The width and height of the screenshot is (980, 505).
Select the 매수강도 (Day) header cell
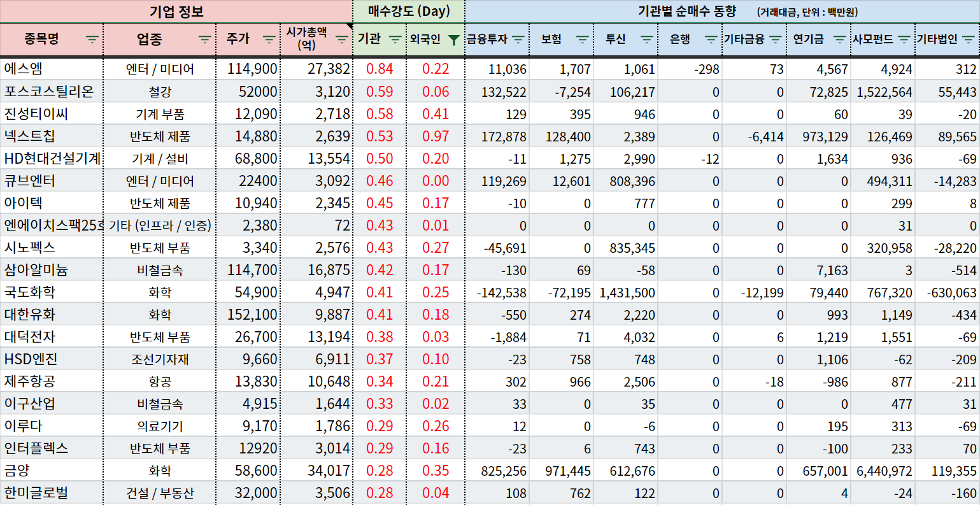coord(409,11)
